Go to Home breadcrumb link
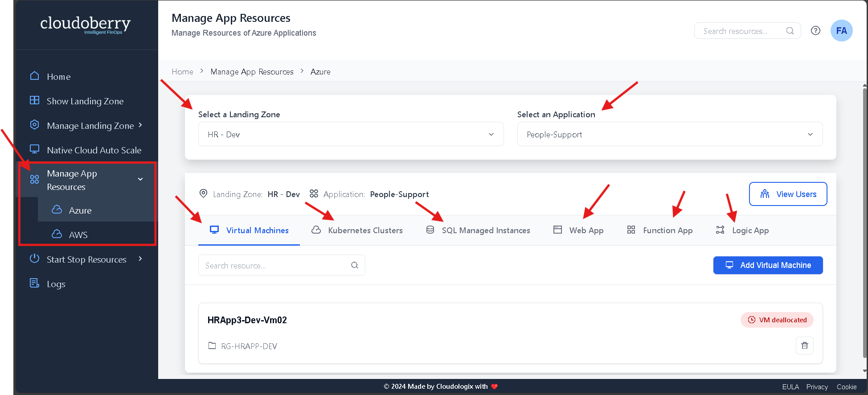This screenshot has height=395, width=868. pos(183,72)
